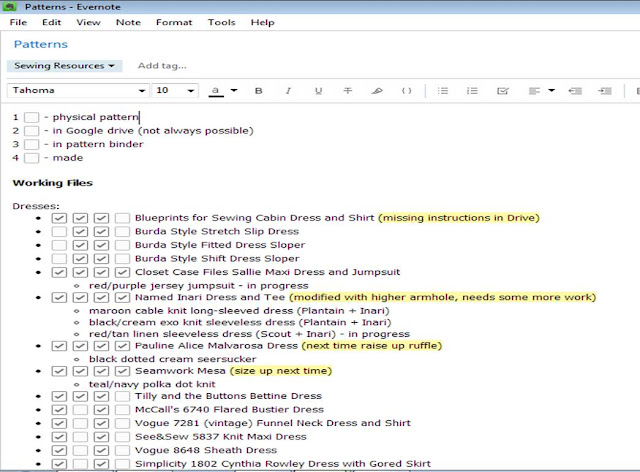Click highlighted size up next time note
The width and height of the screenshot is (640, 472).
[281, 371]
